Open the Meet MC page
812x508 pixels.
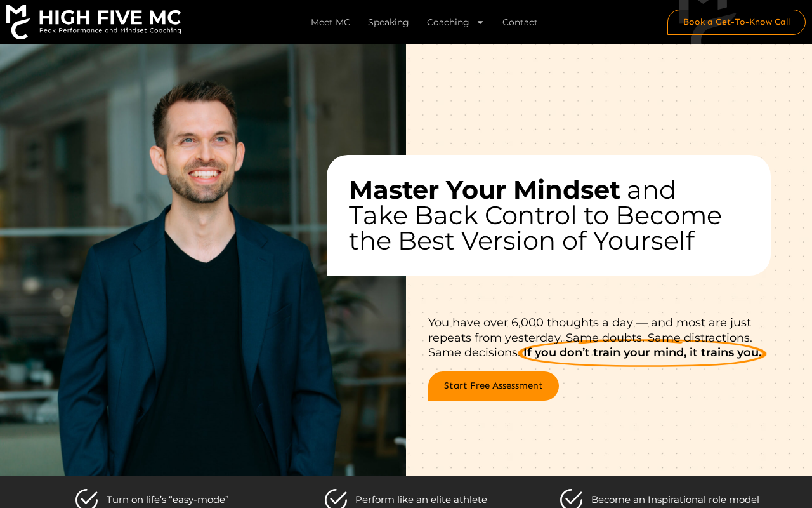[331, 22]
